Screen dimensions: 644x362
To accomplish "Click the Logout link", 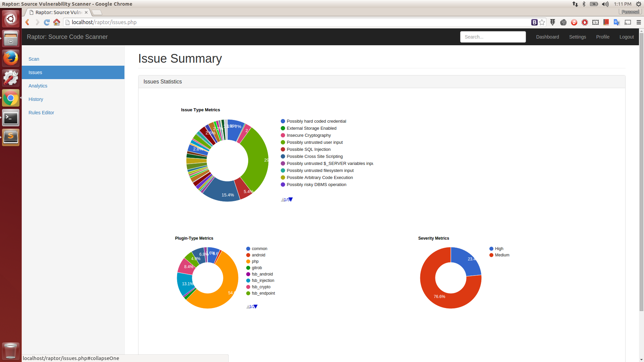I will 626,37.
